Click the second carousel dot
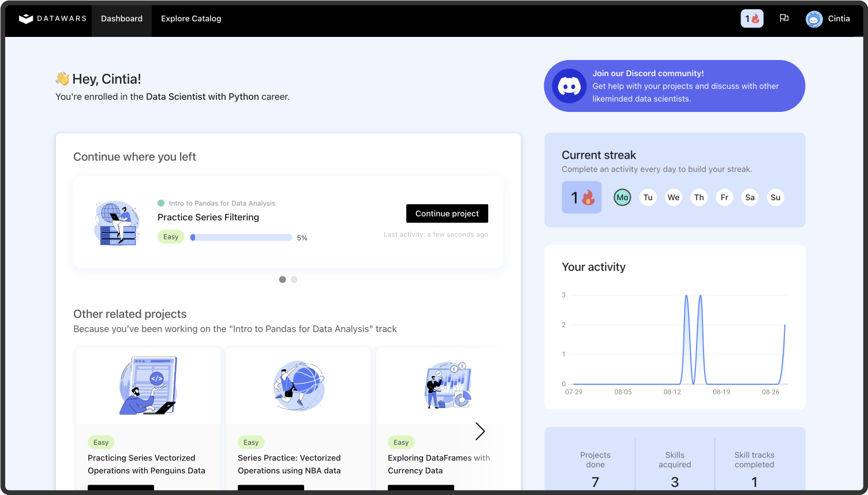 [x=294, y=279]
